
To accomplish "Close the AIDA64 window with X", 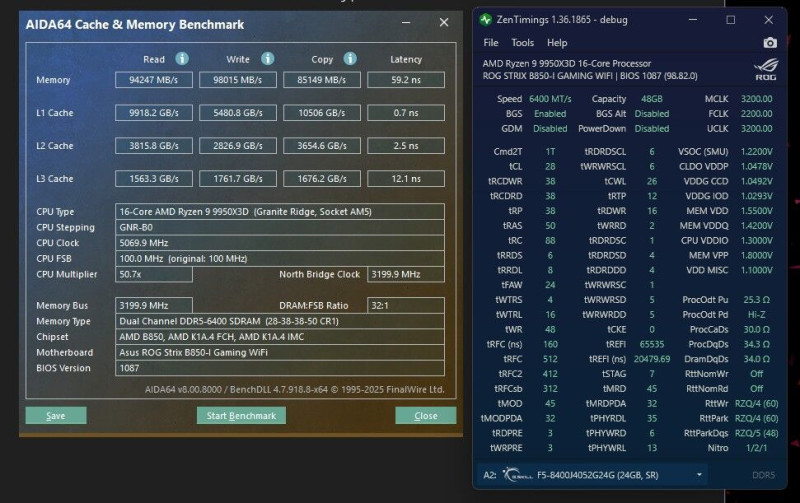I will pyautogui.click(x=444, y=22).
